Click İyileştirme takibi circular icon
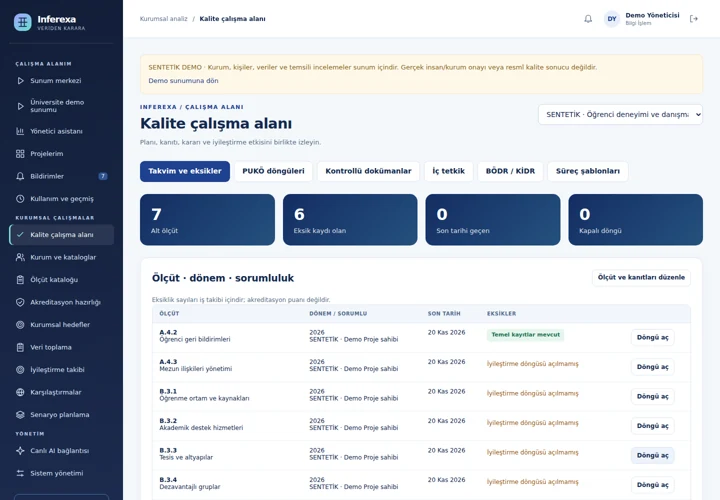Image resolution: width=720 pixels, height=500 pixels. pyautogui.click(x=20, y=370)
